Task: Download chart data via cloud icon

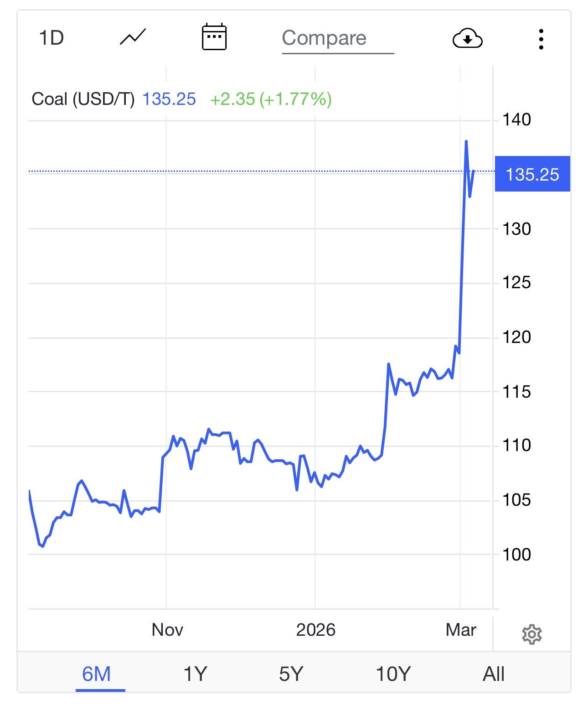Action: (467, 38)
